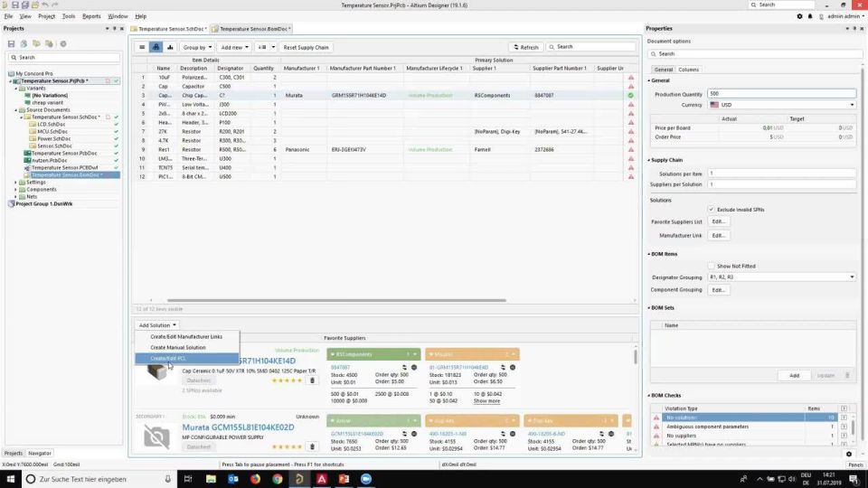
Task: Open supplier part link 8847087
Action: 340,368
